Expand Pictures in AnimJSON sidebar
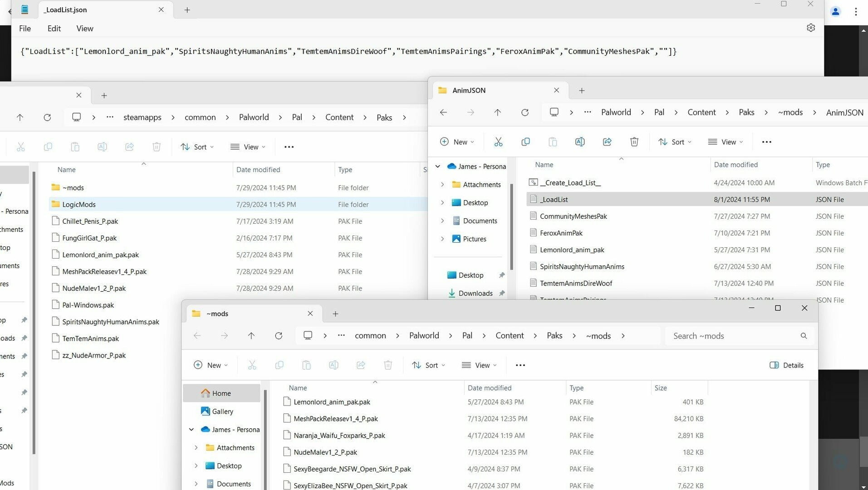 tap(442, 239)
